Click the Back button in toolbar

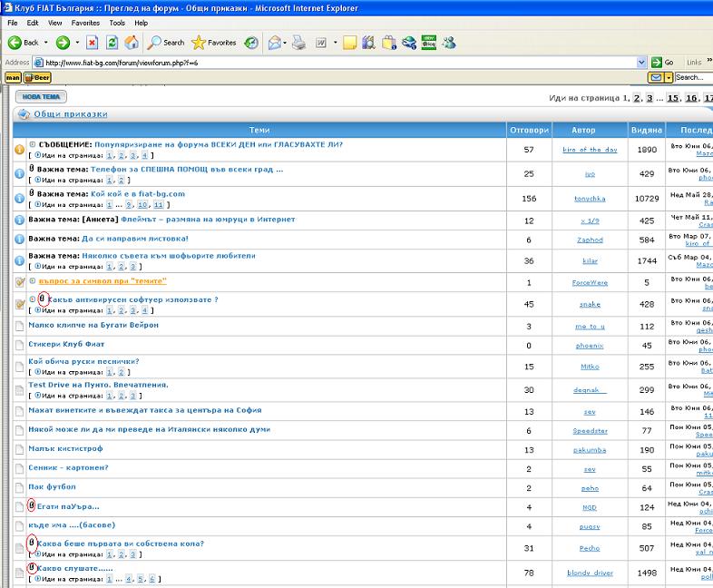[x=24, y=43]
